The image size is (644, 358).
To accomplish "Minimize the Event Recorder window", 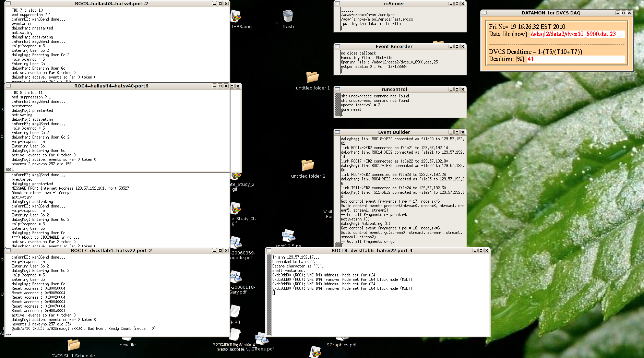I will (x=451, y=46).
